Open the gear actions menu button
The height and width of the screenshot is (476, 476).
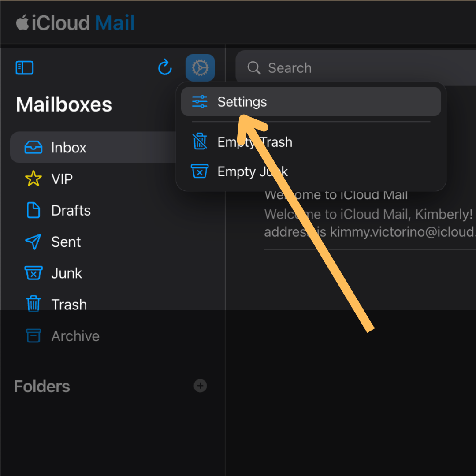(x=200, y=68)
